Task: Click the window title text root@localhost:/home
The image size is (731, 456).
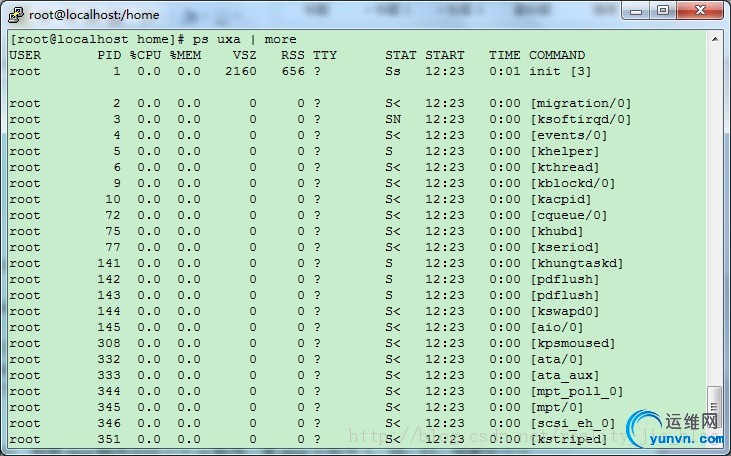Action: [94, 15]
